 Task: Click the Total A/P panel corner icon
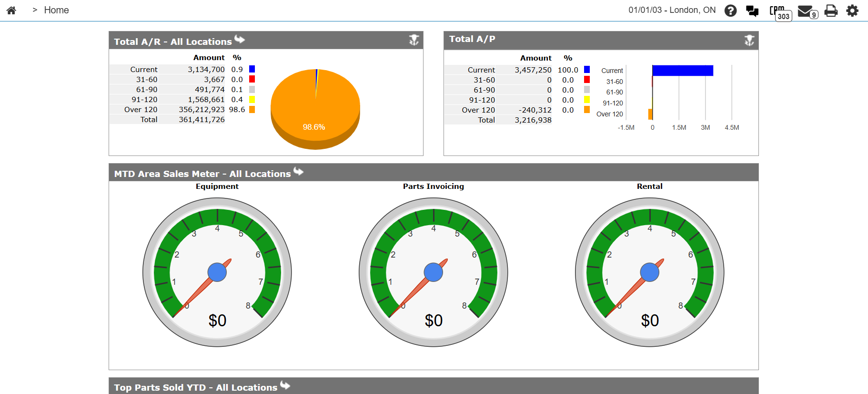pos(749,40)
